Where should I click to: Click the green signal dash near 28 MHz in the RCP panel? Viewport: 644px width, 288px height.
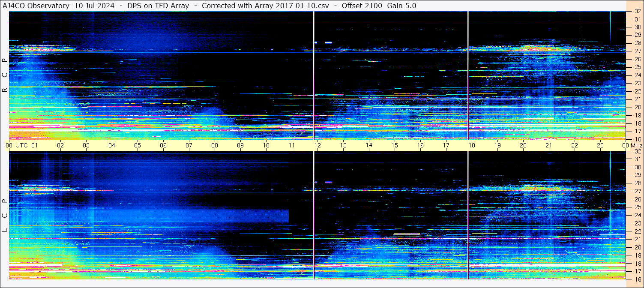329,42
